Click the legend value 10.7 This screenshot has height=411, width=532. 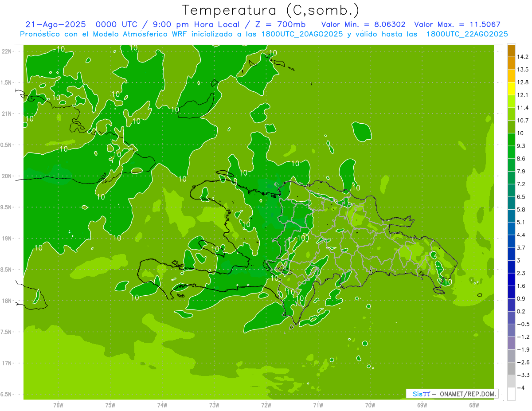pos(523,121)
